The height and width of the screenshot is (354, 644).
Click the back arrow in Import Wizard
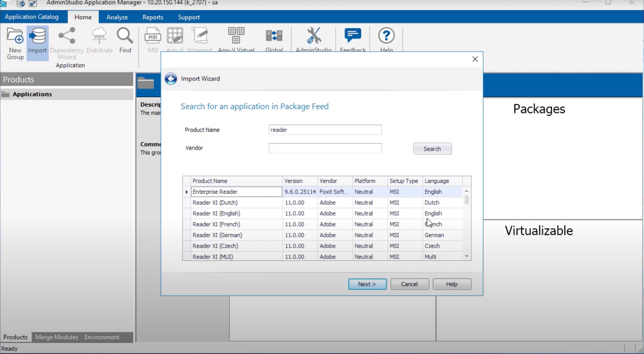[171, 79]
